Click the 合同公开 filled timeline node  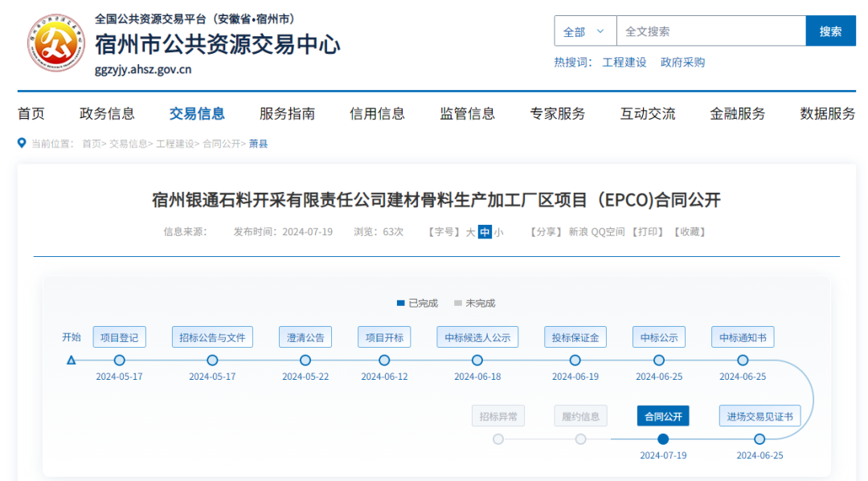(x=663, y=439)
